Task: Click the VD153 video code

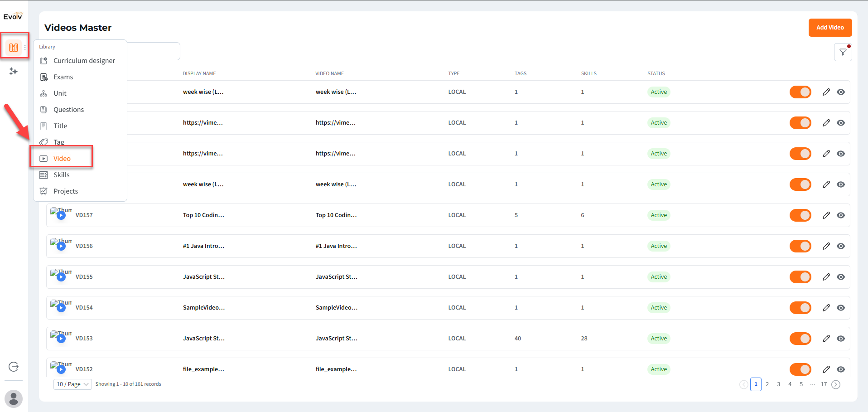Action: click(84, 339)
